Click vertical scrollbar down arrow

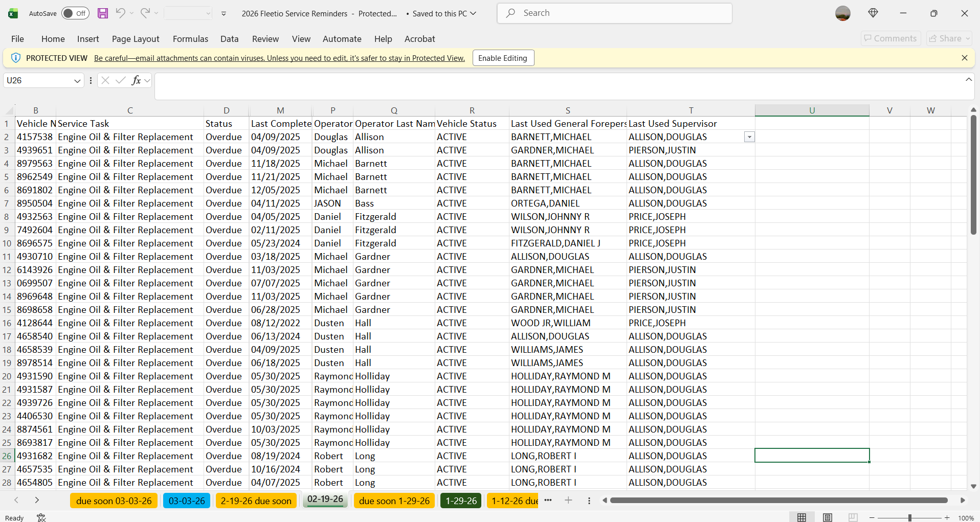click(973, 486)
